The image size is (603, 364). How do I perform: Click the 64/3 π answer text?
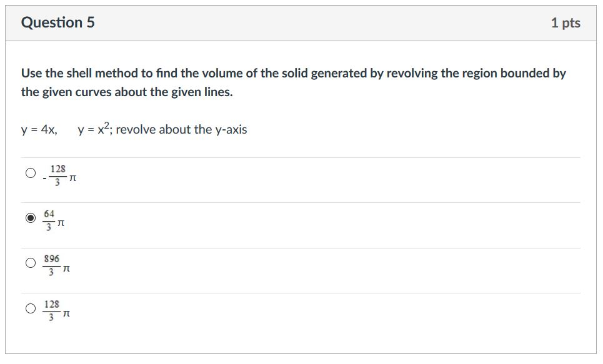pyautogui.click(x=54, y=220)
